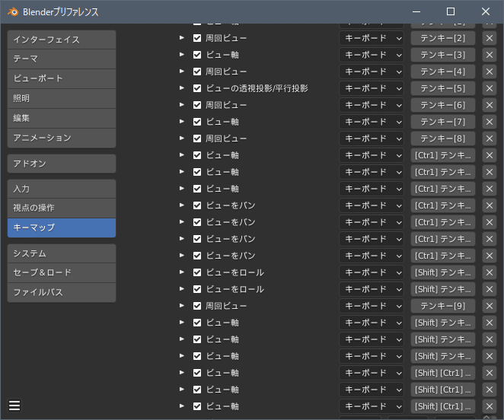Delete the 周回ビュー テンキー[8] entry
504x420 pixels.
(x=490, y=138)
